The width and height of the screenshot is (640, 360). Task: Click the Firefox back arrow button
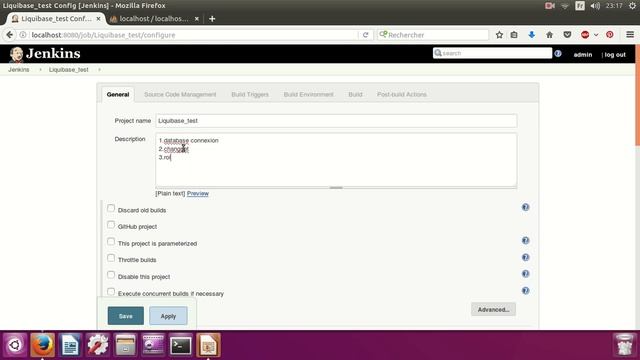[10, 35]
